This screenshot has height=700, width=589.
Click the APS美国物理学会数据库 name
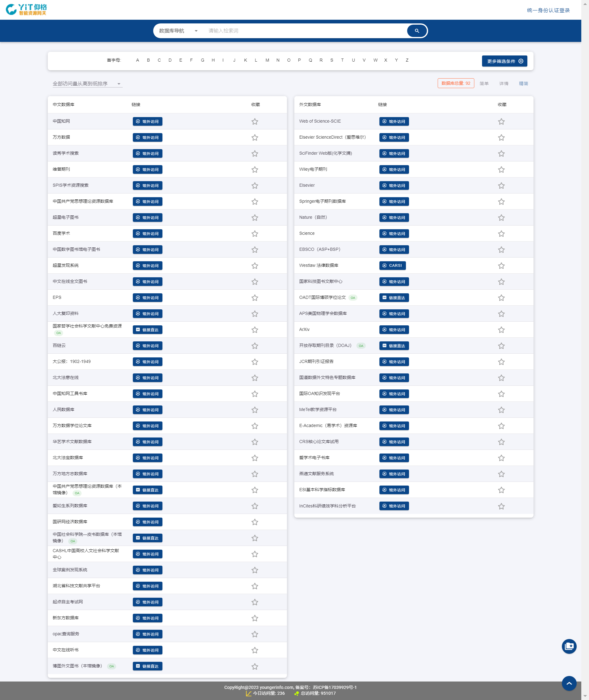[323, 313]
